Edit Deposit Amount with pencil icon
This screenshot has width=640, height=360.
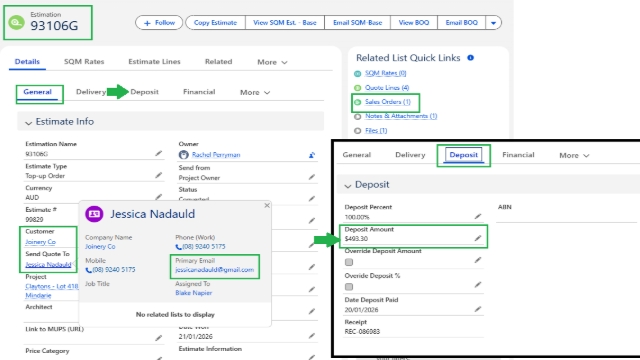point(478,238)
